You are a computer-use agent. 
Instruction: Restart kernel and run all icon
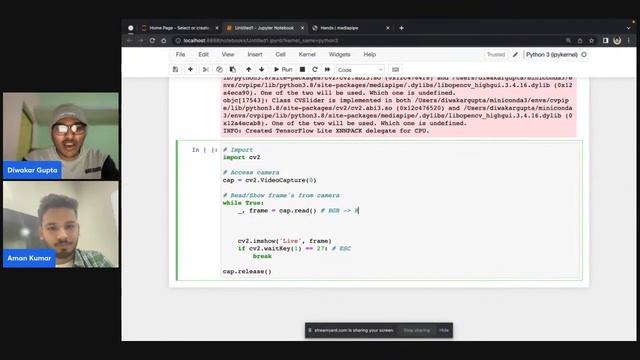327,70
